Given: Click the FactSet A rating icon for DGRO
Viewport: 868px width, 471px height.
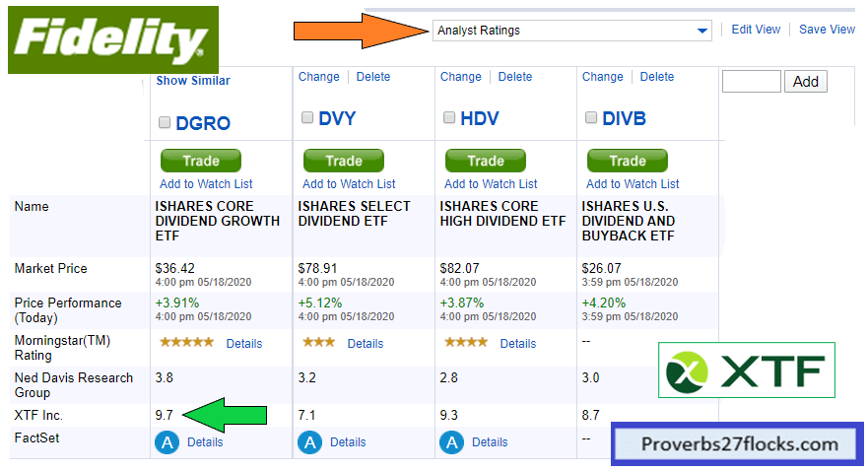Looking at the screenshot, I should [x=167, y=442].
